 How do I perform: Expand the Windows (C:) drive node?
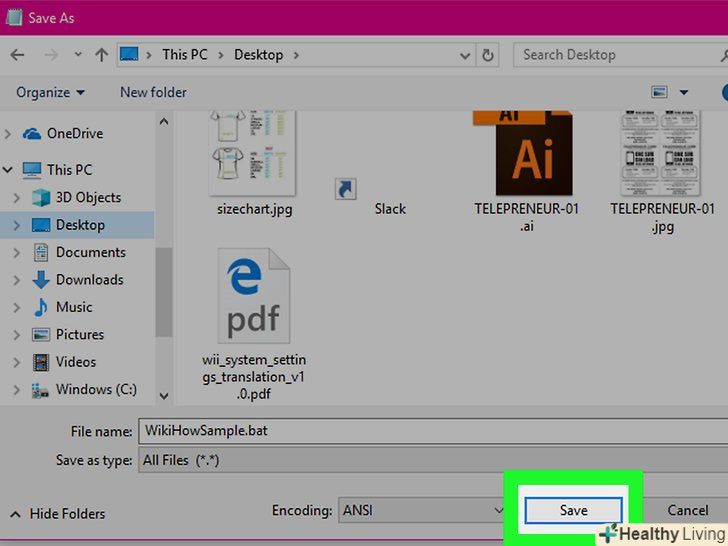(17, 390)
